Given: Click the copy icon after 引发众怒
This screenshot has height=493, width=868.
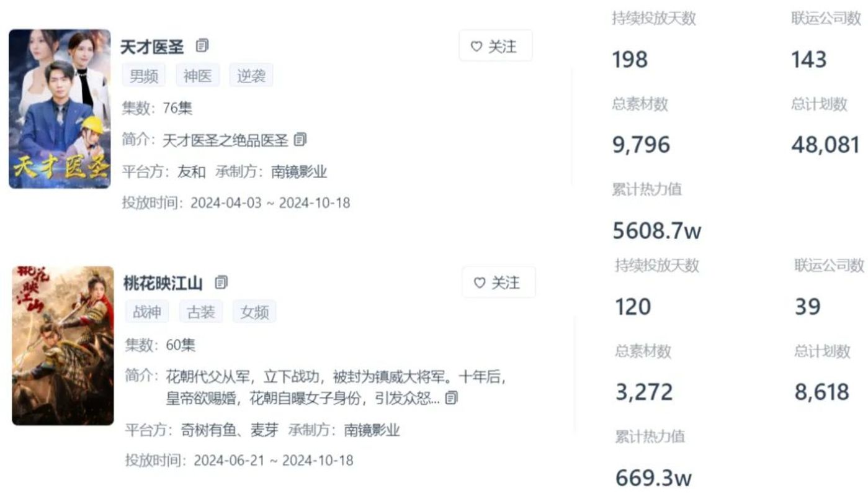Looking at the screenshot, I should pyautogui.click(x=452, y=398).
